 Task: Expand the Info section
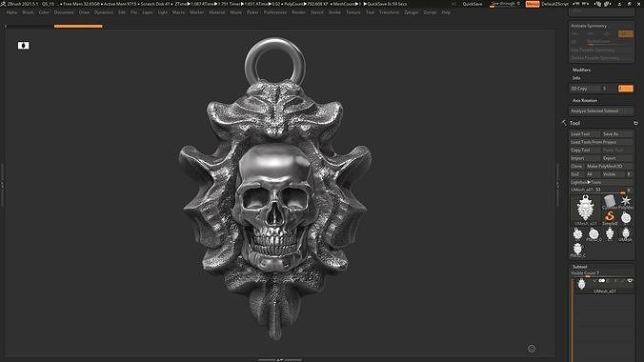576,78
